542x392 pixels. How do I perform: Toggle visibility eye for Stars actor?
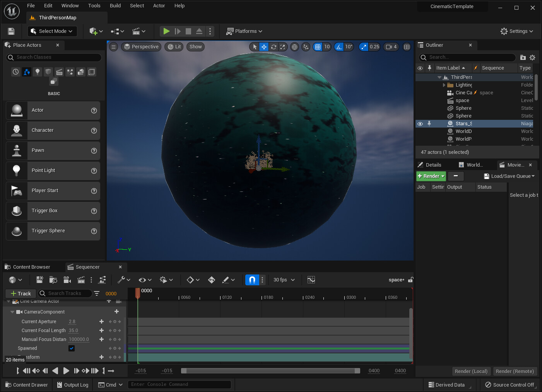(420, 124)
